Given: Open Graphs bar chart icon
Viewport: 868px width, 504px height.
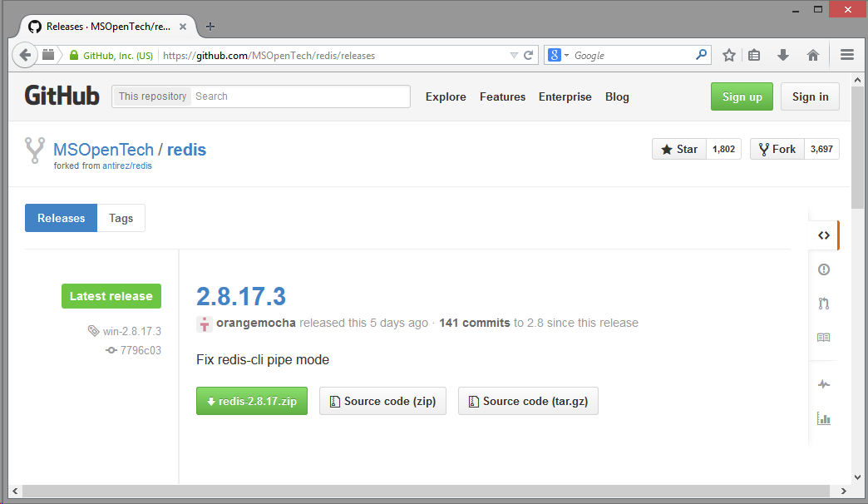Looking at the screenshot, I should tap(823, 418).
